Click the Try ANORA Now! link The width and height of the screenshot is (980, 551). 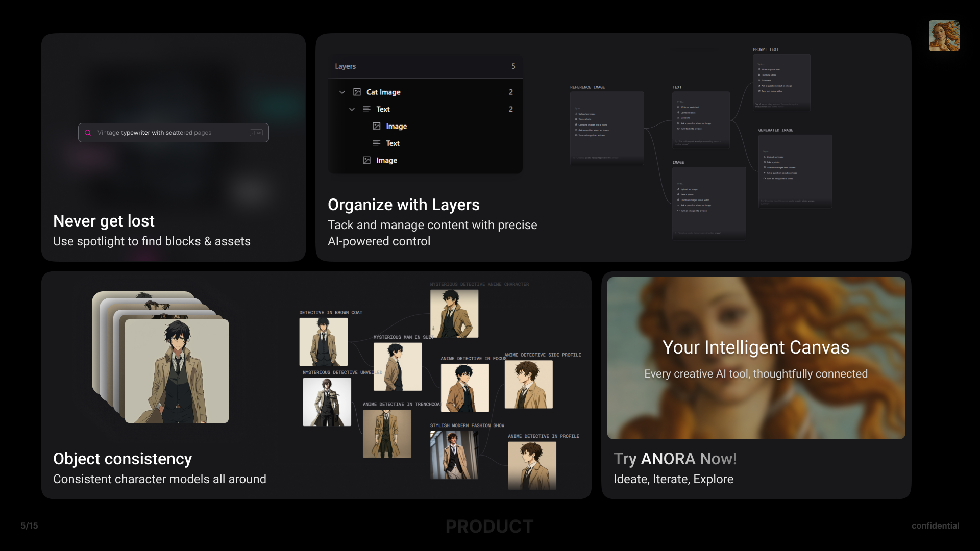(675, 459)
